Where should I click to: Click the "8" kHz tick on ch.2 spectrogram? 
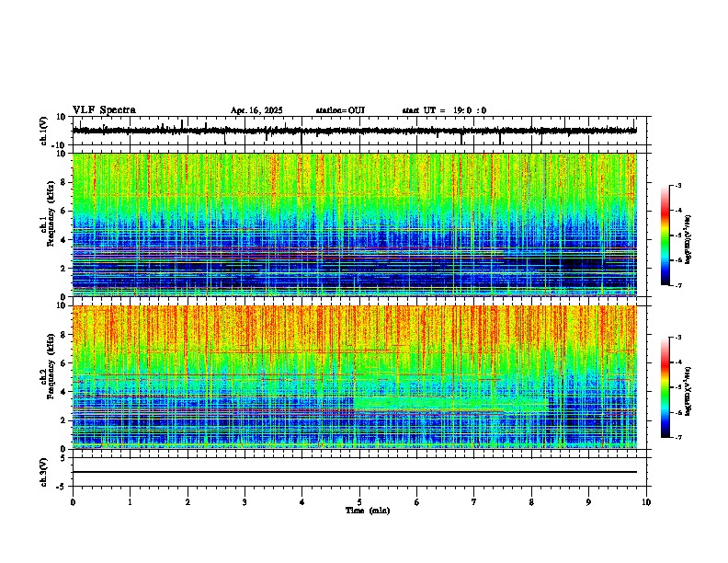click(x=63, y=335)
